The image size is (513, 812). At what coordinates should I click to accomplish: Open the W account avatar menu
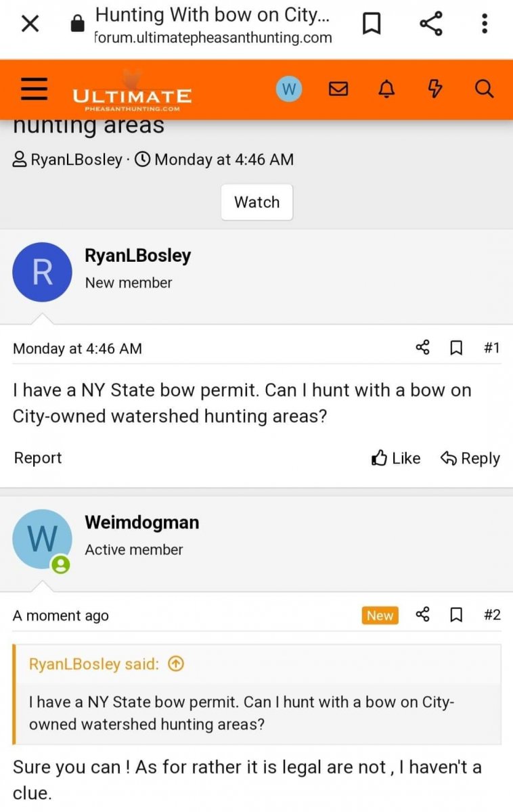click(x=289, y=89)
